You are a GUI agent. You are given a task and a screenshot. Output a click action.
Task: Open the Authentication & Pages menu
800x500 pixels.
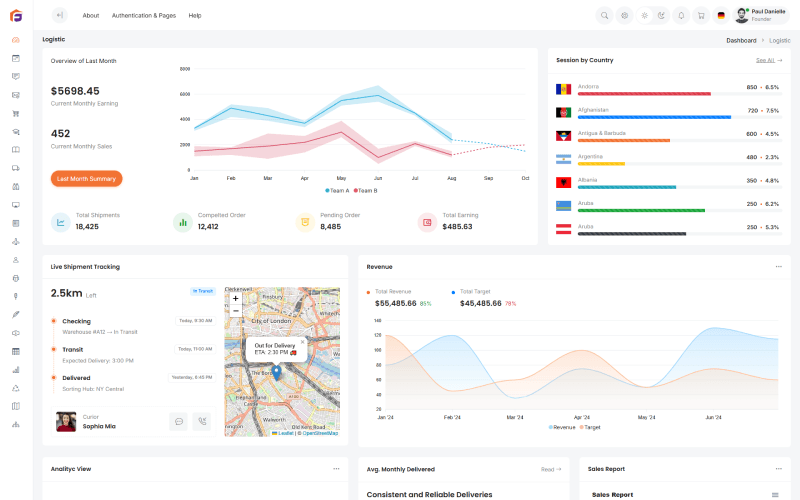click(x=143, y=16)
